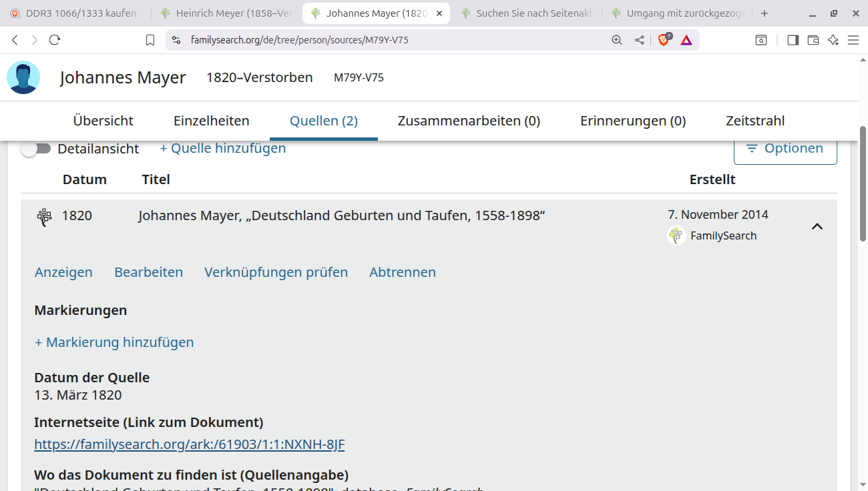Click Bearbeiten link for source
Screen dimensions: 868x491
pos(149,272)
